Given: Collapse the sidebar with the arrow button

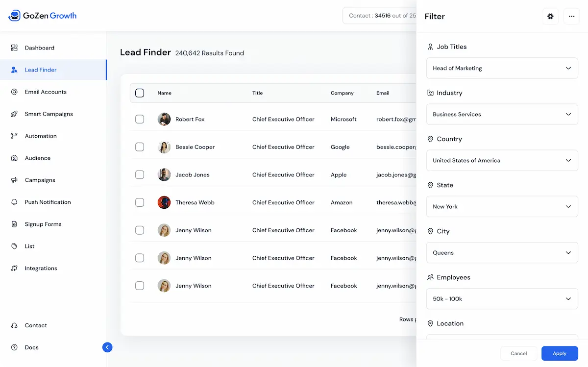Looking at the screenshot, I should [107, 347].
